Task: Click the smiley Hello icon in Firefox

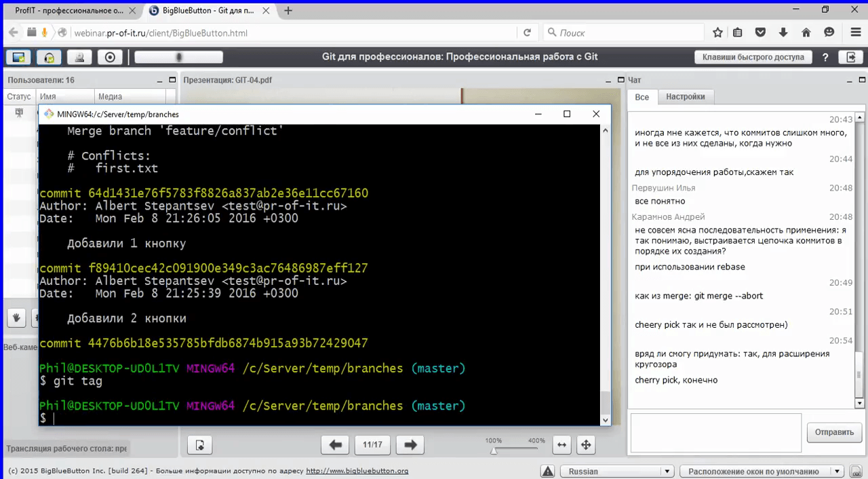Action: click(829, 33)
